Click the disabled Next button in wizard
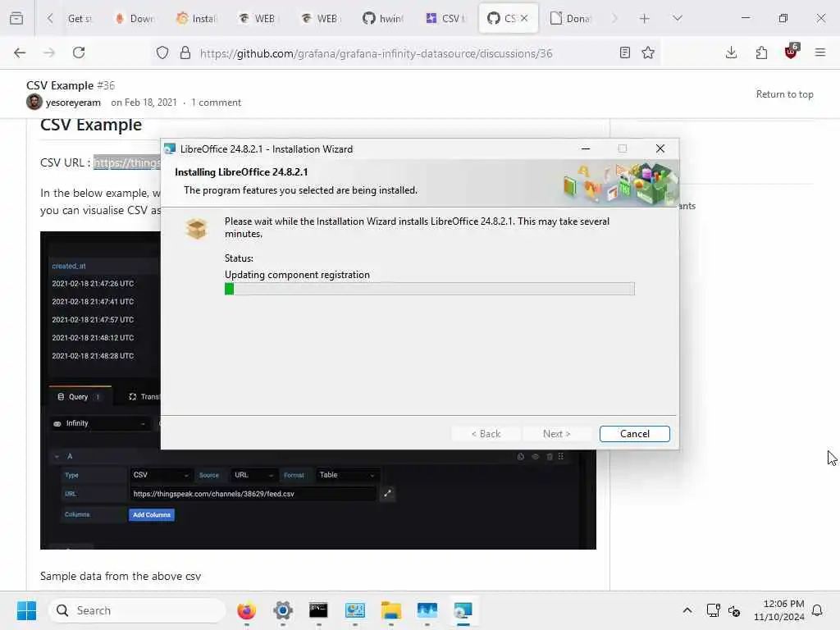This screenshot has height=630, width=840. point(557,433)
